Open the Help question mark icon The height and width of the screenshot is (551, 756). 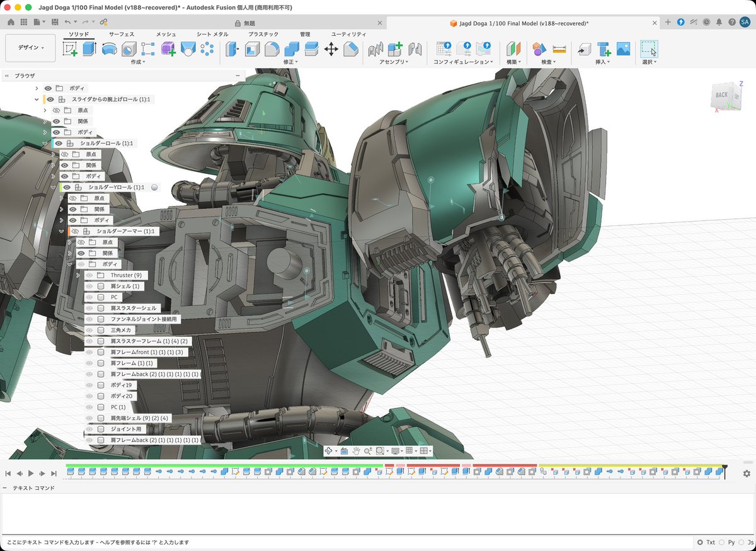(731, 22)
